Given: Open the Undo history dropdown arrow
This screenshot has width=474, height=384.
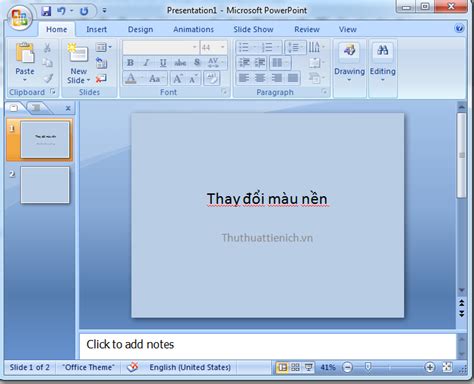Looking at the screenshot, I should pos(71,11).
